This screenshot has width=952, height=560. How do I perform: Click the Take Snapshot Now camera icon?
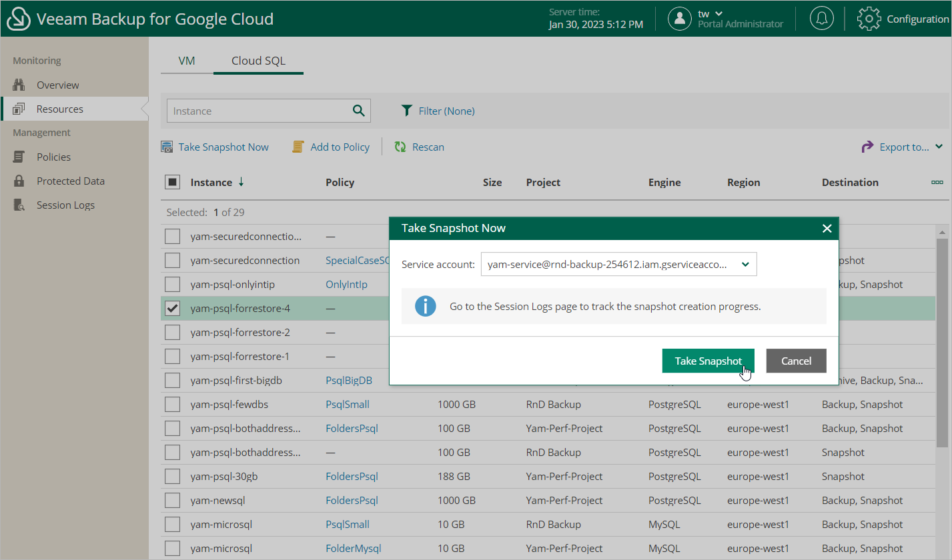167,147
